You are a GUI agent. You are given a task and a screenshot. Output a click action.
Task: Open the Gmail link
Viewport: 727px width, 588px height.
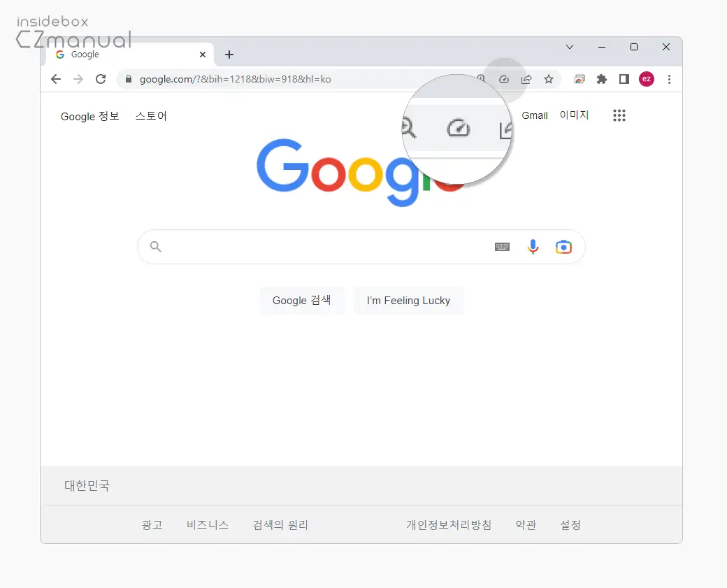pos(535,115)
